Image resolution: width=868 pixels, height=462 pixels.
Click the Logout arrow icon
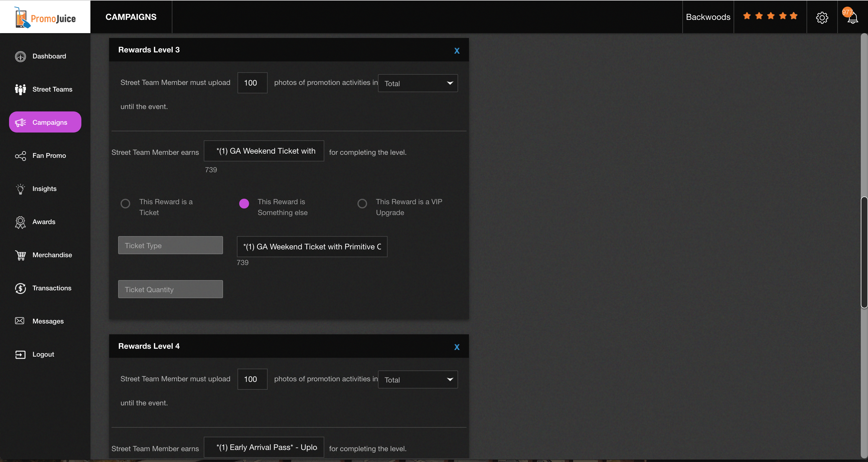20,354
